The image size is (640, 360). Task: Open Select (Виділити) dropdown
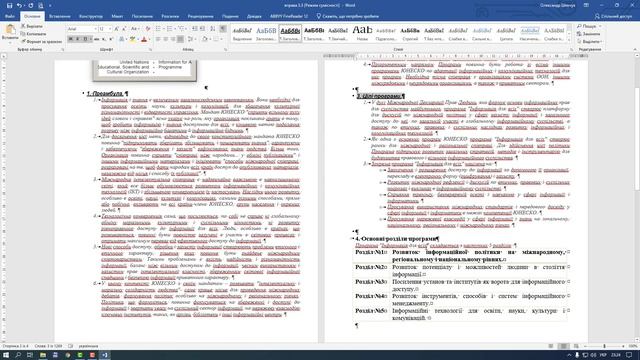(589, 42)
